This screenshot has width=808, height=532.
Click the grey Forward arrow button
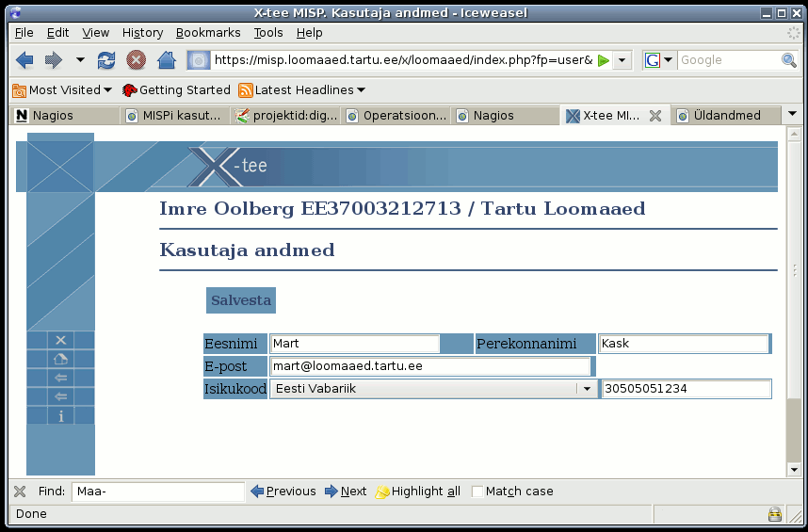click(x=53, y=60)
